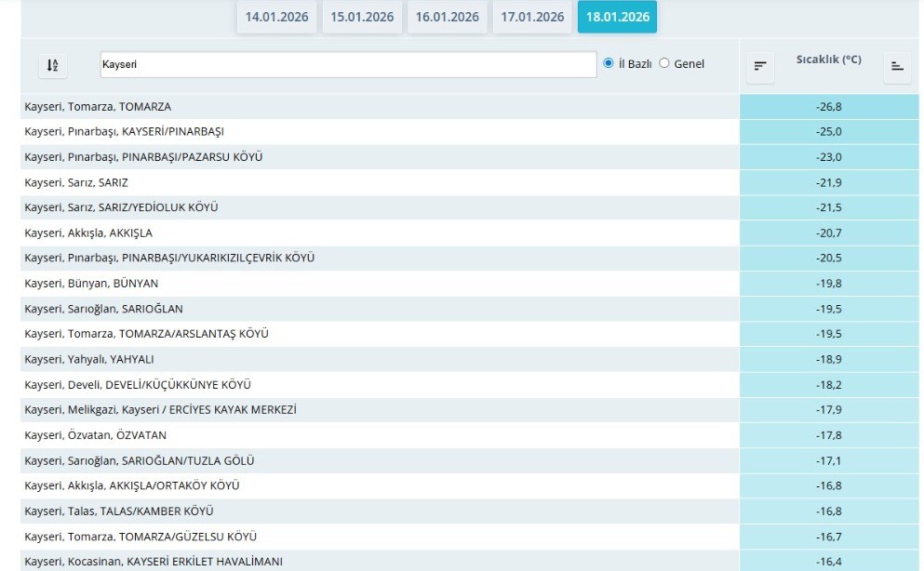Click the A-Z alphabetical sort icon
Viewport: 924px width, 571px height.
click(52, 65)
